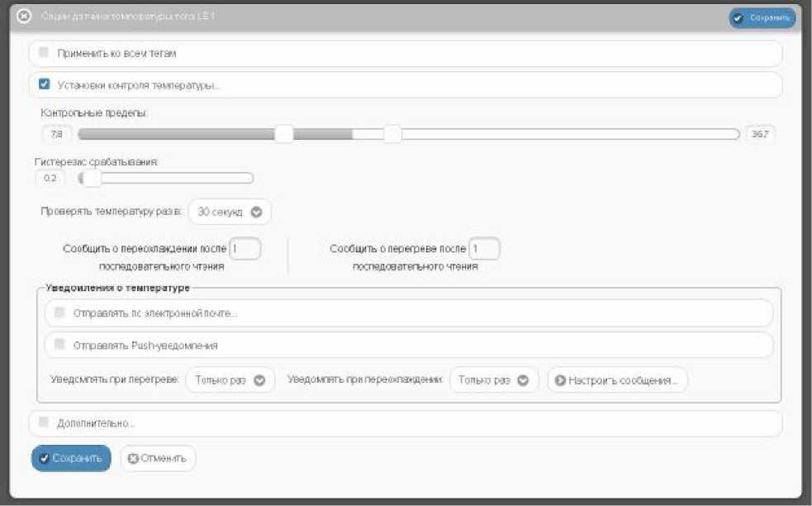Toggle 'Установки контроля температуры' checkbox

click(44, 84)
